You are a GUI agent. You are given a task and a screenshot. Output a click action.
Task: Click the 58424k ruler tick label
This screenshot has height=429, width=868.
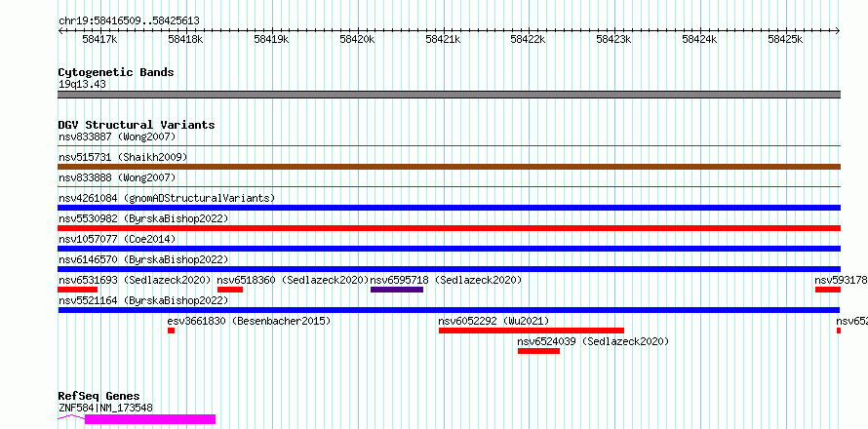699,39
